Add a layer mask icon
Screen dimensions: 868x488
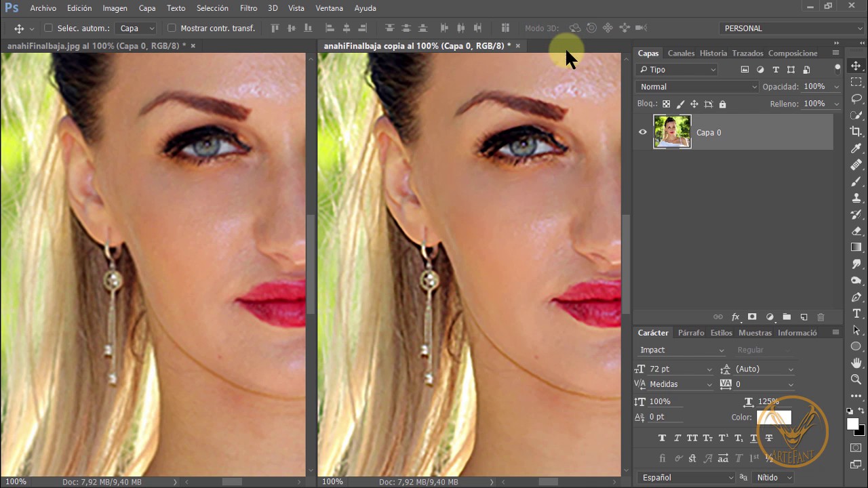pos(752,317)
